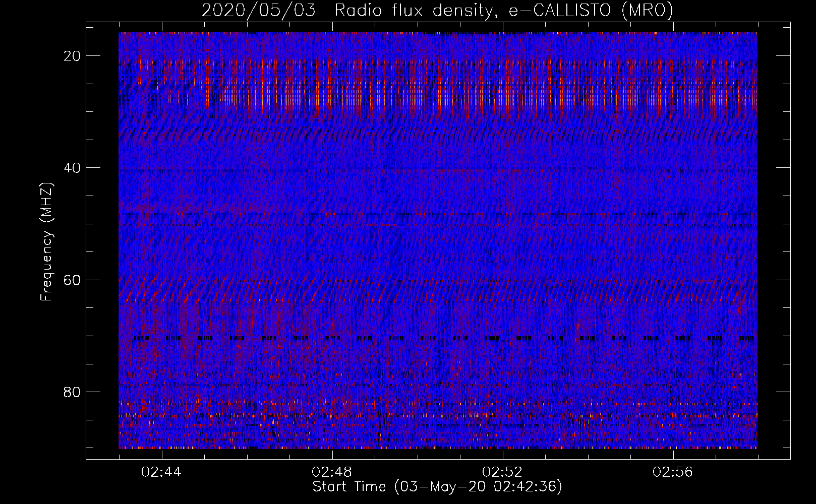Click the 02:56 time tick label
This screenshot has width=816, height=504.
click(673, 472)
